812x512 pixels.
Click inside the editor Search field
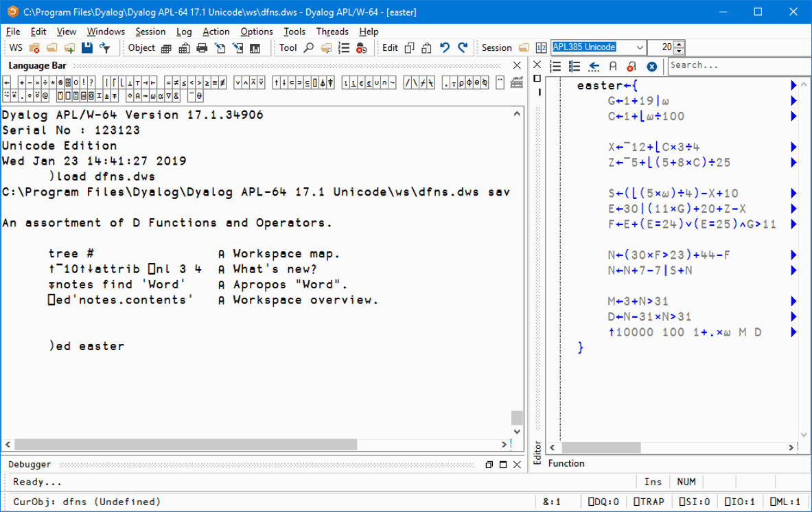pos(734,65)
